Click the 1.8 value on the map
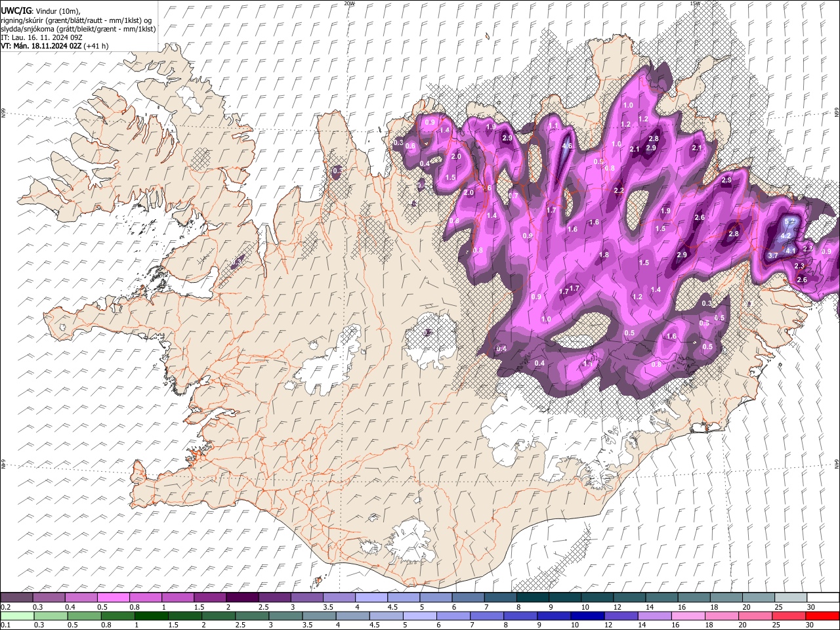Screen dimensions: 840x630 604,255
